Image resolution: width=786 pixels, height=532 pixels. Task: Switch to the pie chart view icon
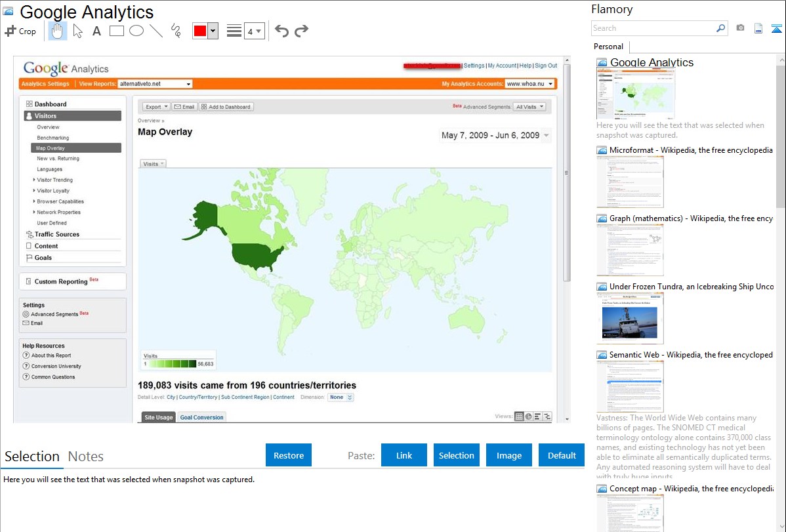tap(528, 416)
